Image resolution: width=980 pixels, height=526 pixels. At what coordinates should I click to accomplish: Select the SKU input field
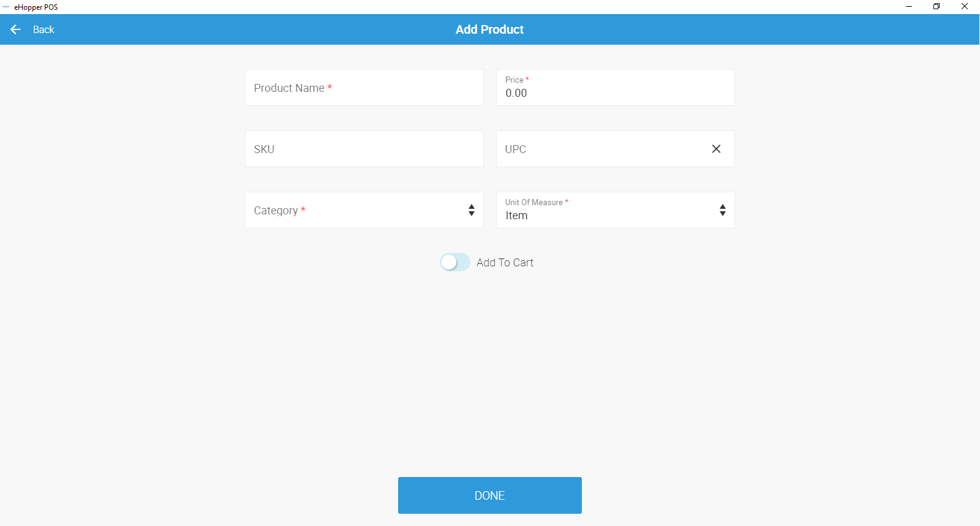tap(364, 149)
